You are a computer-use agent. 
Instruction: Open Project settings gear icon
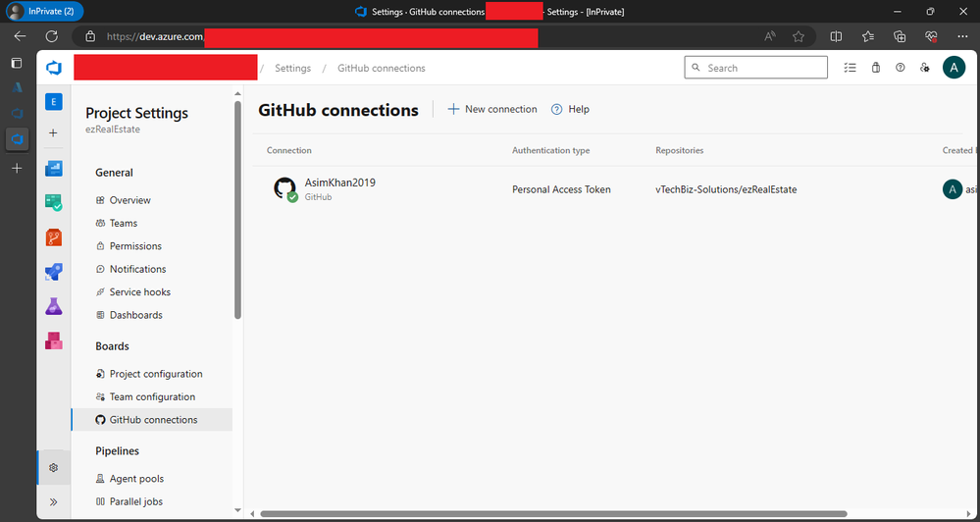(54, 468)
